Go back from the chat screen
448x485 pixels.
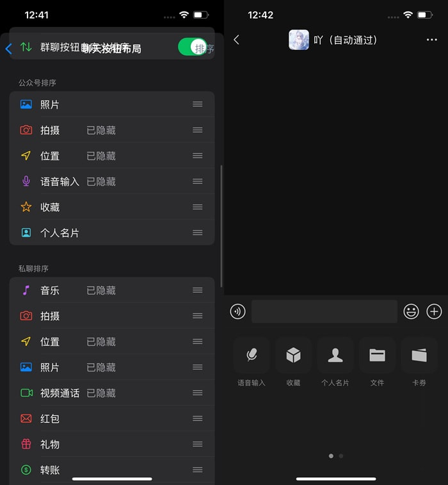tap(236, 40)
